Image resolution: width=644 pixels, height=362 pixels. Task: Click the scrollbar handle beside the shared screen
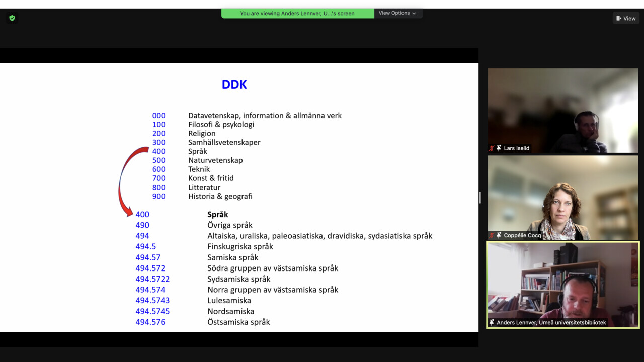click(x=480, y=197)
